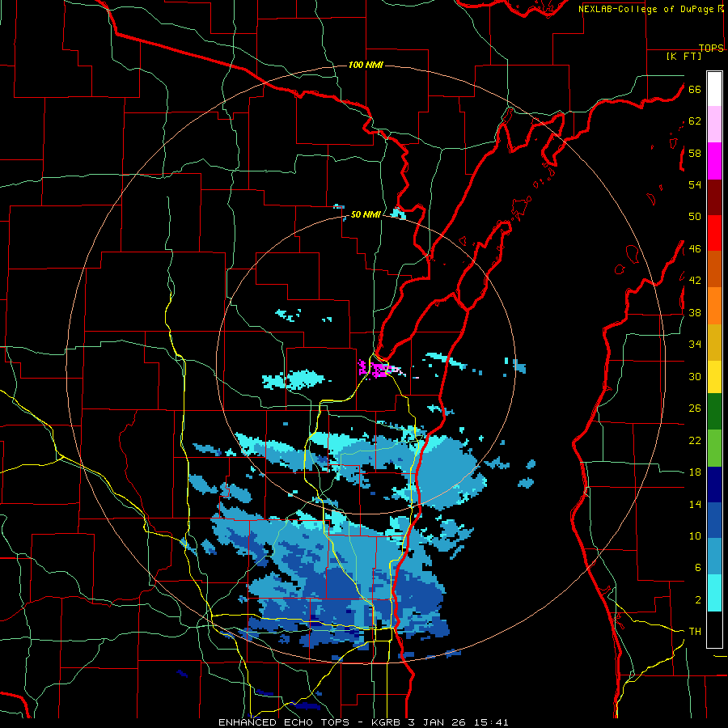Click the white swatch in the tops legend

point(714,89)
